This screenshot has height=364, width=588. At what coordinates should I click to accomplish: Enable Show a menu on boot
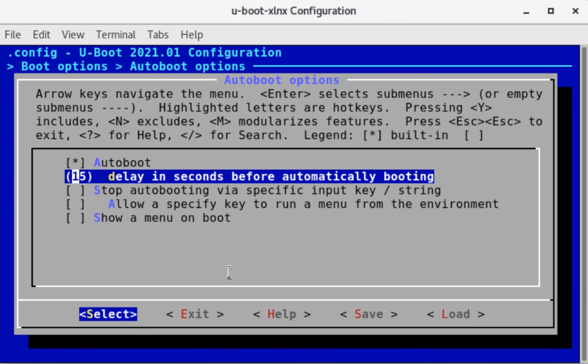tap(75, 218)
